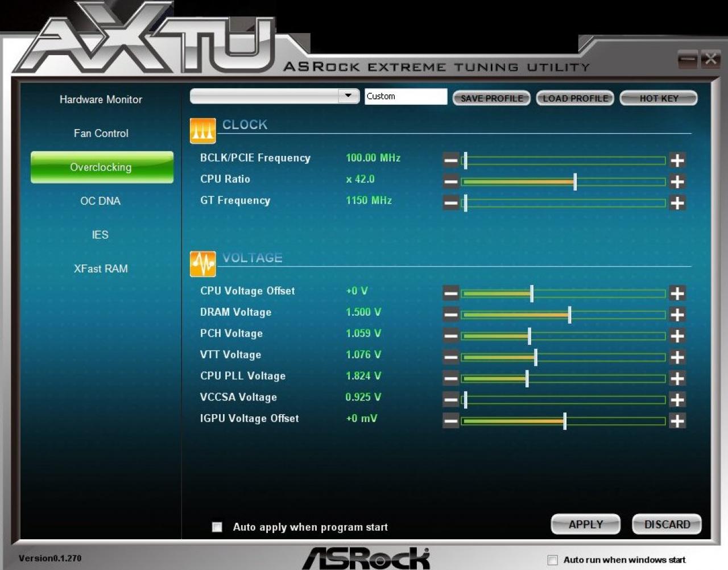Click the 1150 MHz value

[x=369, y=200]
